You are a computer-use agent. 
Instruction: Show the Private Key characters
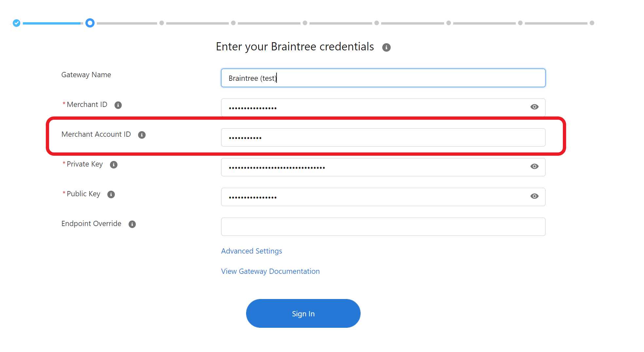tap(534, 167)
